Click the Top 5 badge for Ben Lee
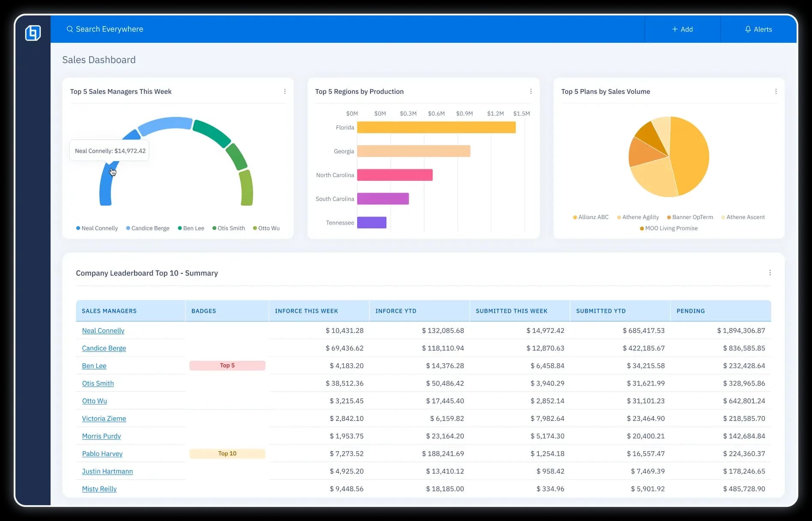Viewport: 812px width, 521px height. pos(227,365)
